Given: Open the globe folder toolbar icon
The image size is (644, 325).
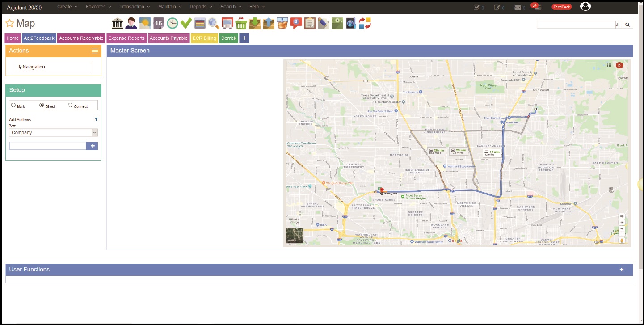Looking at the screenshot, I should pyautogui.click(x=351, y=23).
